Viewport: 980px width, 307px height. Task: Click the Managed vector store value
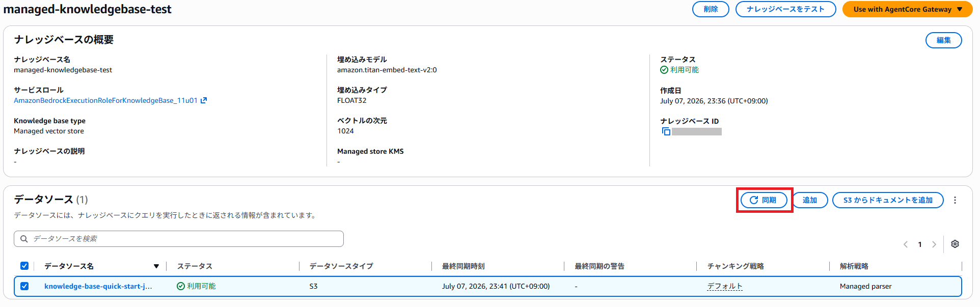[49, 131]
